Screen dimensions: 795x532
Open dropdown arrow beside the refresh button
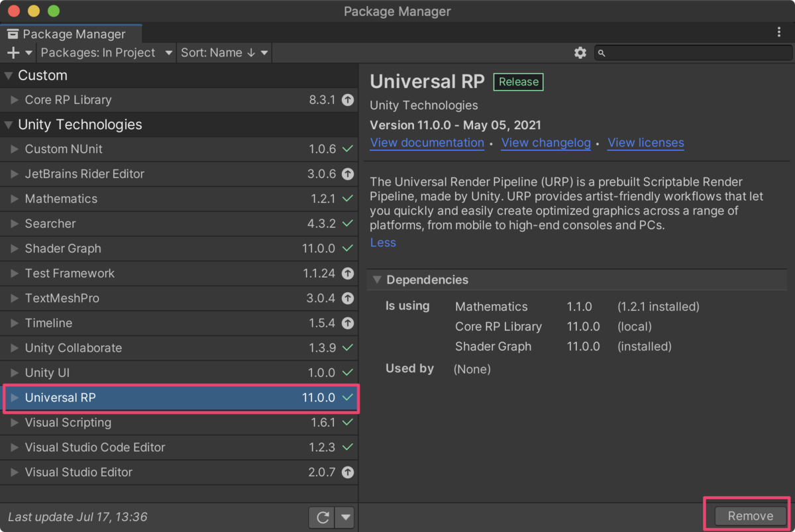tap(345, 517)
